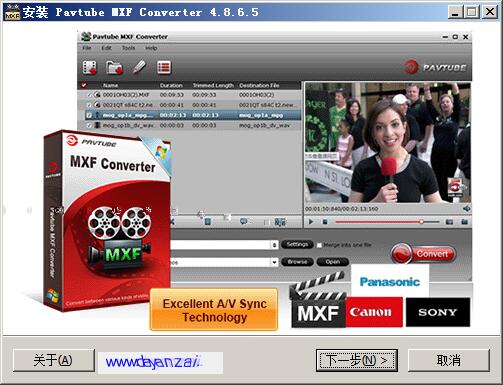Minimize the installer window
503x385 pixels.
pyautogui.click(x=454, y=12)
